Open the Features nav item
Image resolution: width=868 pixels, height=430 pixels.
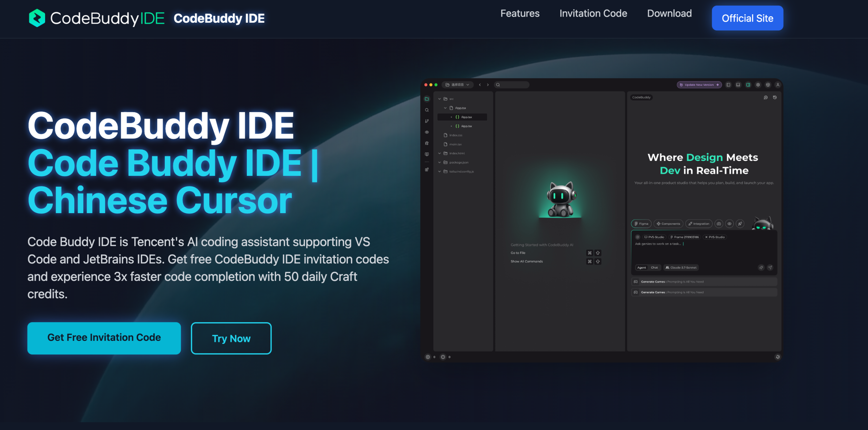tap(520, 14)
